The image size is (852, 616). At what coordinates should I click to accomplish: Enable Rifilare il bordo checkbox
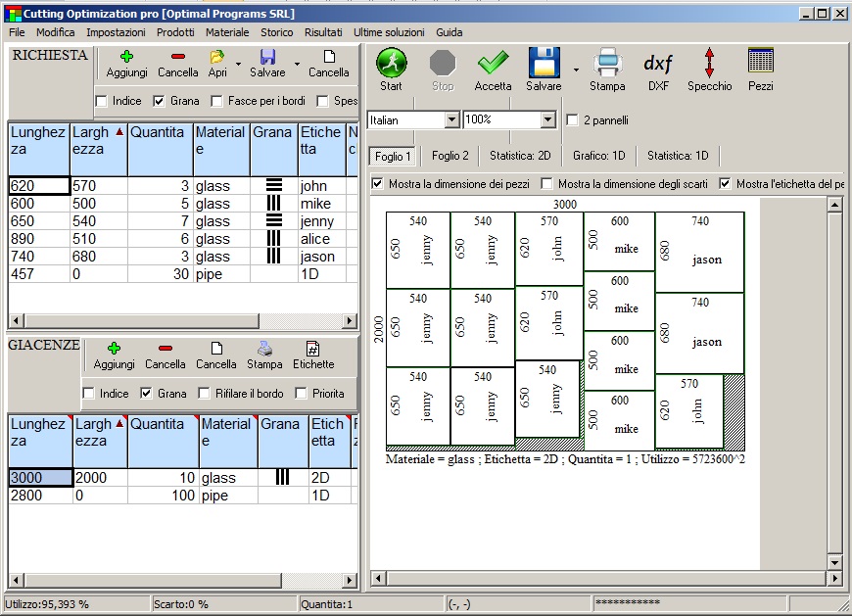tap(205, 394)
